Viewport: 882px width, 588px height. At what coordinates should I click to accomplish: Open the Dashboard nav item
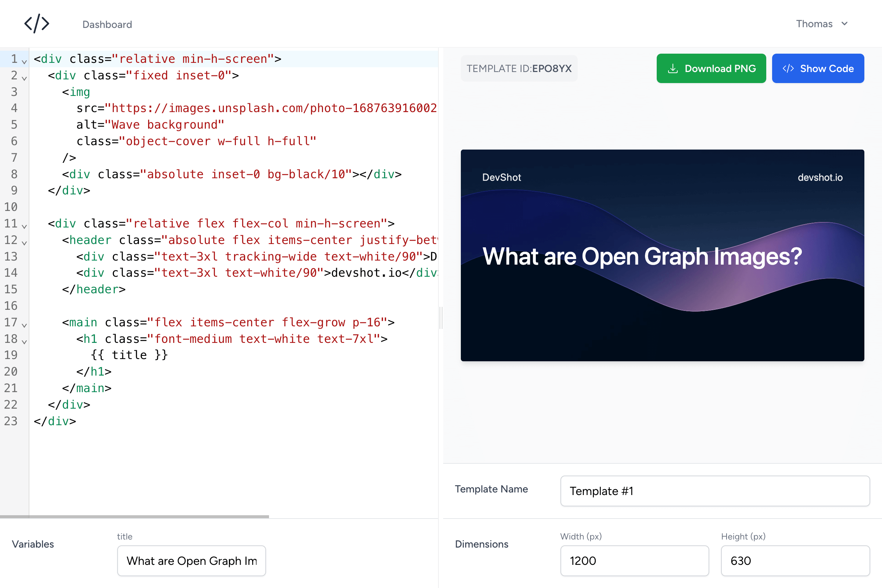tap(107, 25)
